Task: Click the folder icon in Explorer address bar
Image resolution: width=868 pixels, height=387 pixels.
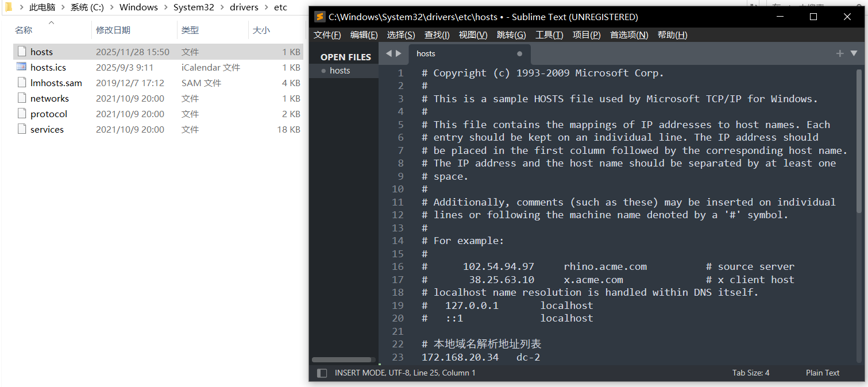Action: point(8,7)
